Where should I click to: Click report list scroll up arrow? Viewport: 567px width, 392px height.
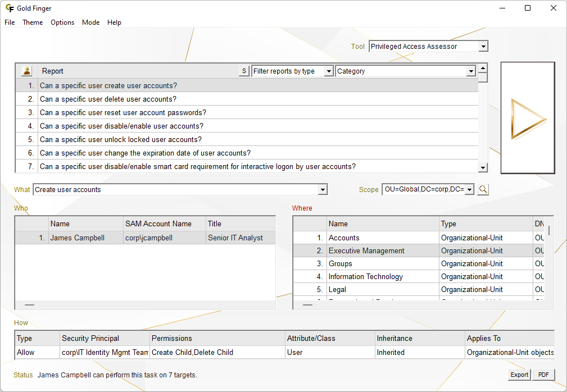pos(483,69)
